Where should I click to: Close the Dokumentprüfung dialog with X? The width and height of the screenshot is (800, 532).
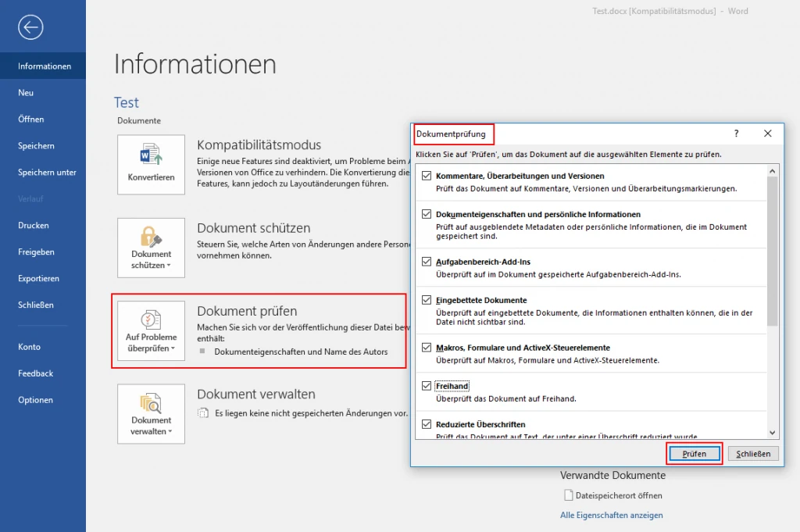(x=767, y=134)
